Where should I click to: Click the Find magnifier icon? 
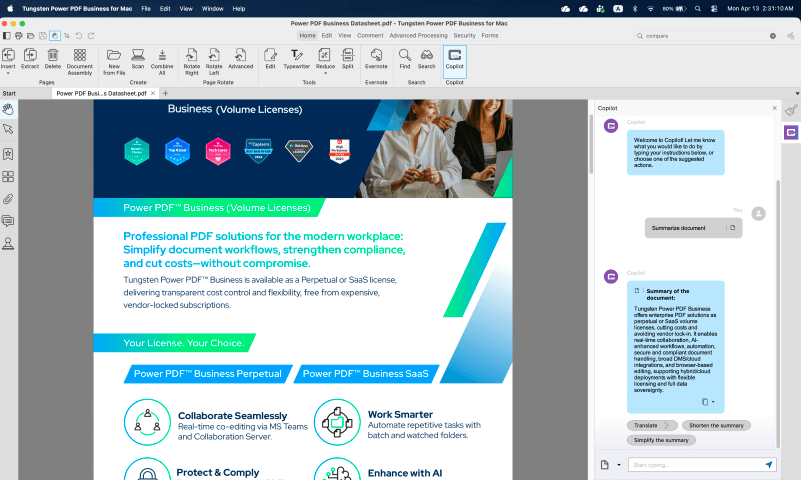pos(405,55)
